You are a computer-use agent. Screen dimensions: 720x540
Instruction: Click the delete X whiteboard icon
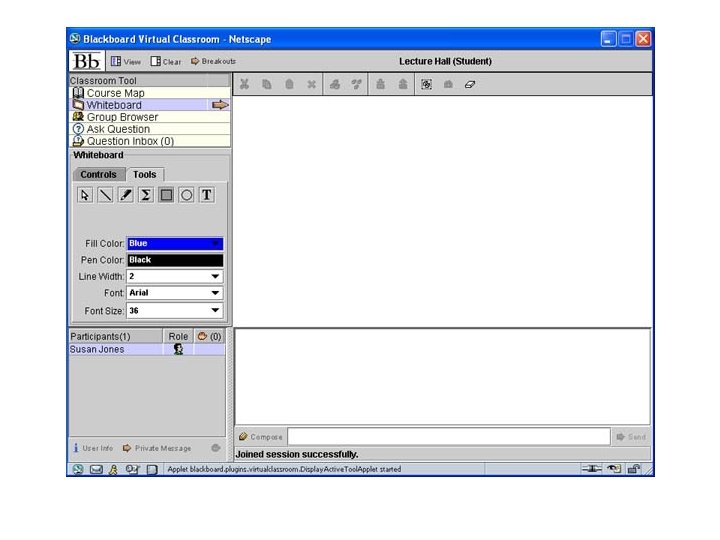[311, 84]
